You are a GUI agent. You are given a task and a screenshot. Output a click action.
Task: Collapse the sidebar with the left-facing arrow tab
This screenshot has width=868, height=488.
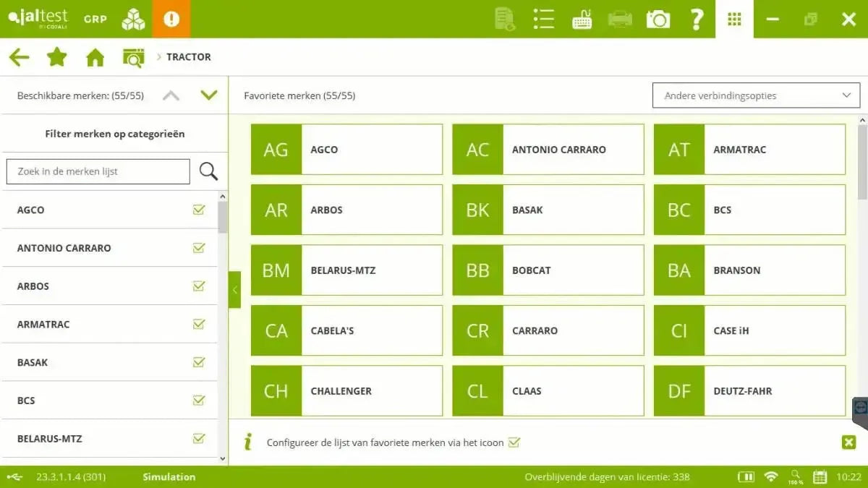(234, 289)
